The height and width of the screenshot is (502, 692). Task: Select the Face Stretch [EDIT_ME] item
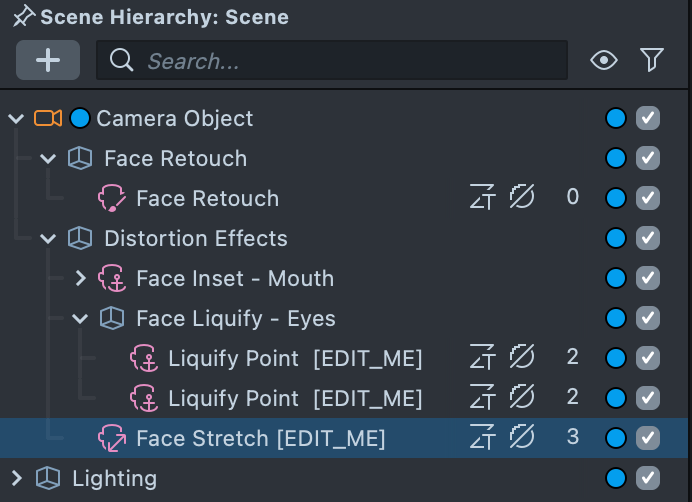260,438
